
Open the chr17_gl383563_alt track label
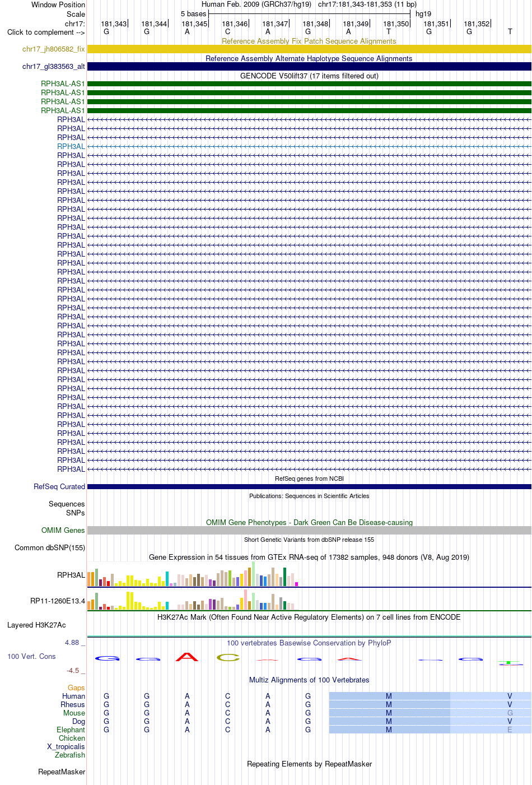pos(54,67)
